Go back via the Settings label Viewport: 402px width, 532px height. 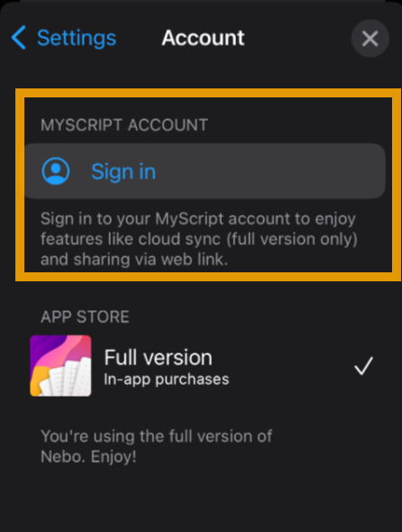[77, 38]
